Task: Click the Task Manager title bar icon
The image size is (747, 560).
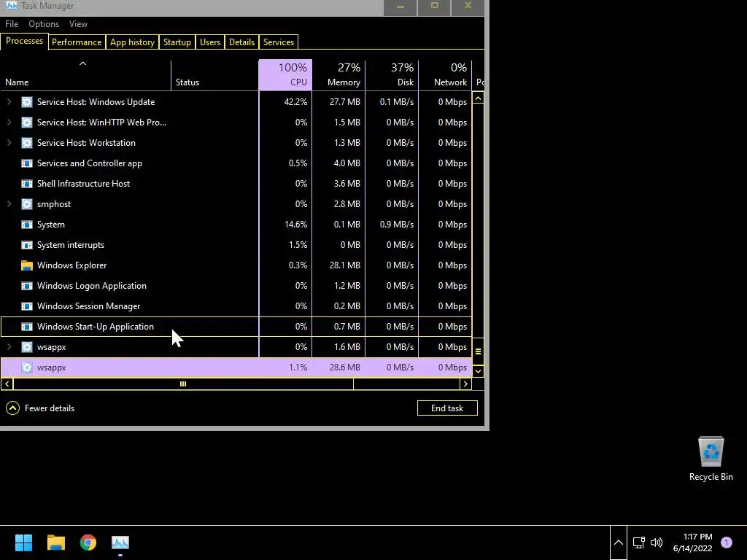Action: click(12, 5)
